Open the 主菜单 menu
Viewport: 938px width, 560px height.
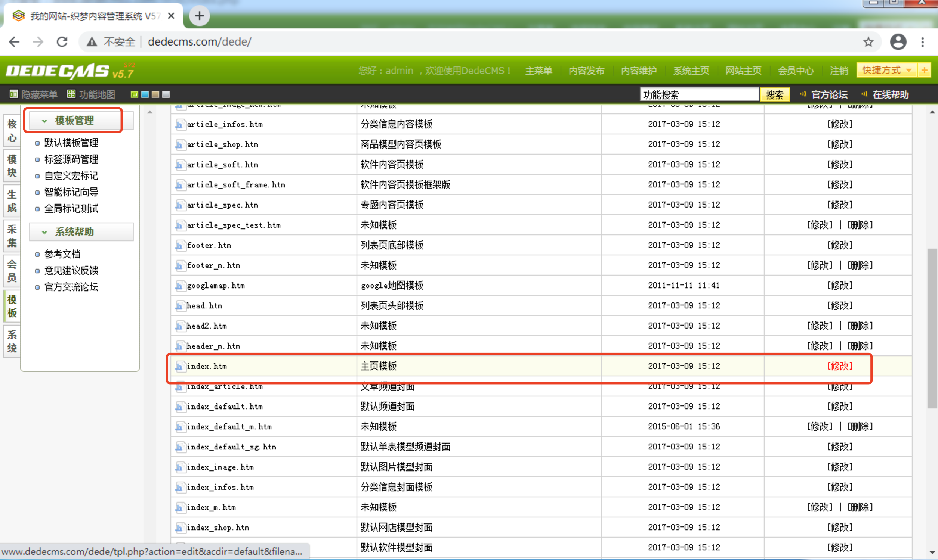(539, 71)
